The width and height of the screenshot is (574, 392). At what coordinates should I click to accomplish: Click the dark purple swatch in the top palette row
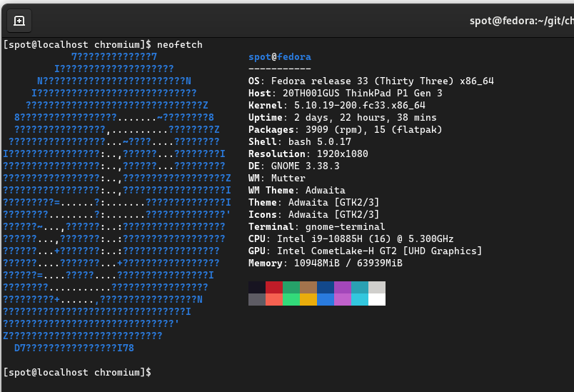343,287
